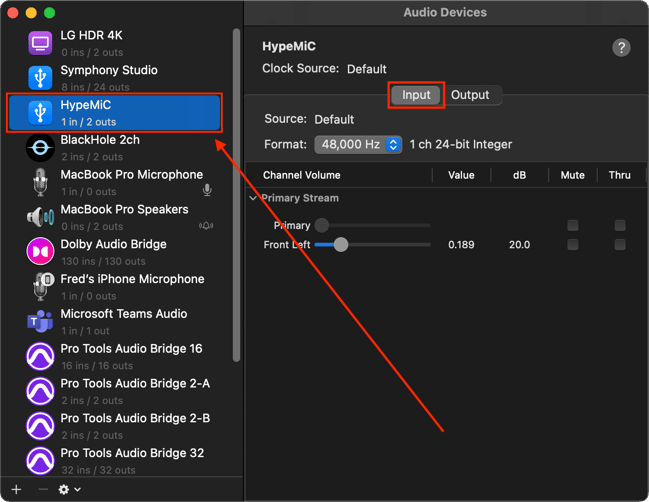Click Fred's iPhone Microphone icon

43,286
